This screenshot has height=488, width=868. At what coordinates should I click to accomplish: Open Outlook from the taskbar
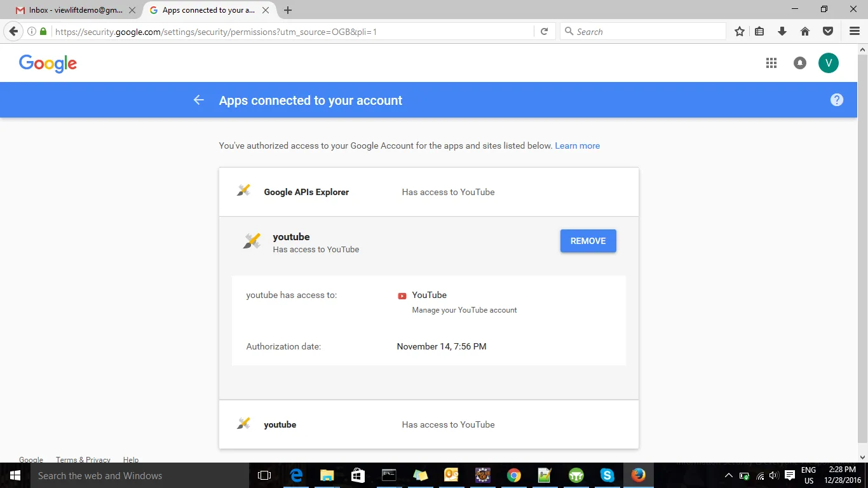coord(452,475)
